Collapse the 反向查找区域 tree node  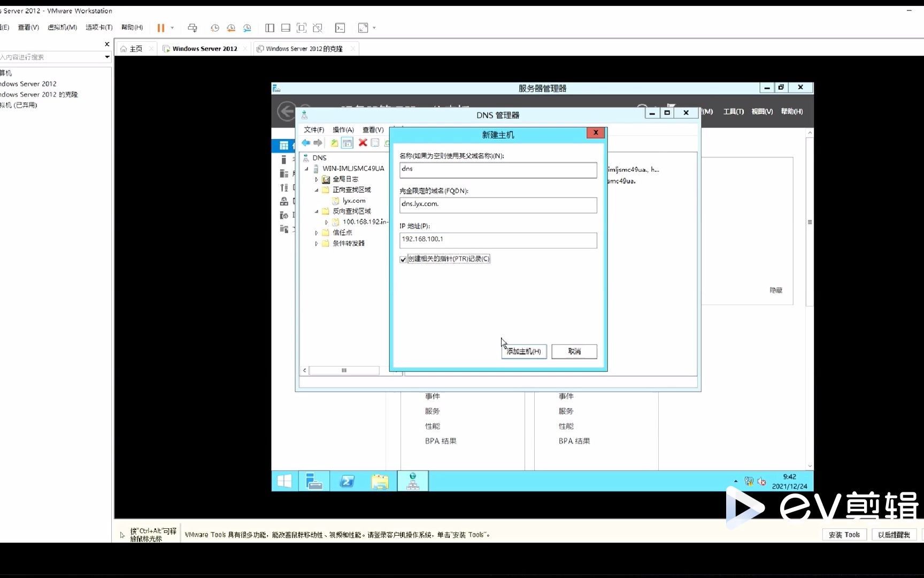[316, 211]
